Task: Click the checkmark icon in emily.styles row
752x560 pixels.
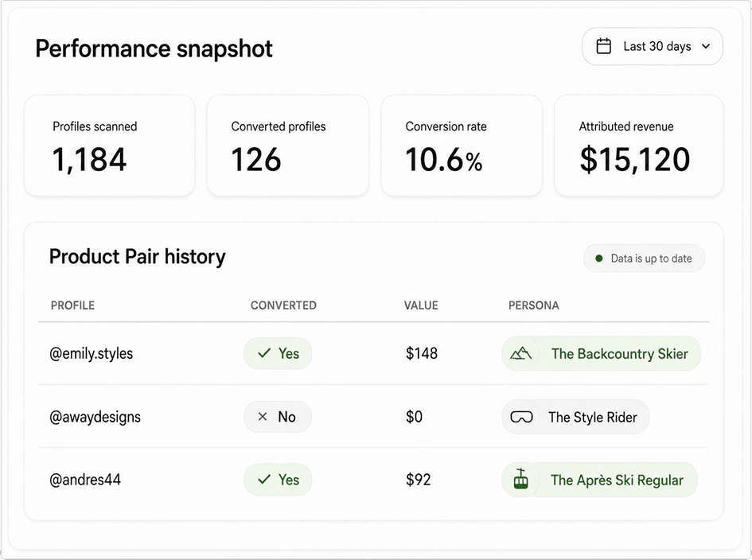Action: click(264, 353)
